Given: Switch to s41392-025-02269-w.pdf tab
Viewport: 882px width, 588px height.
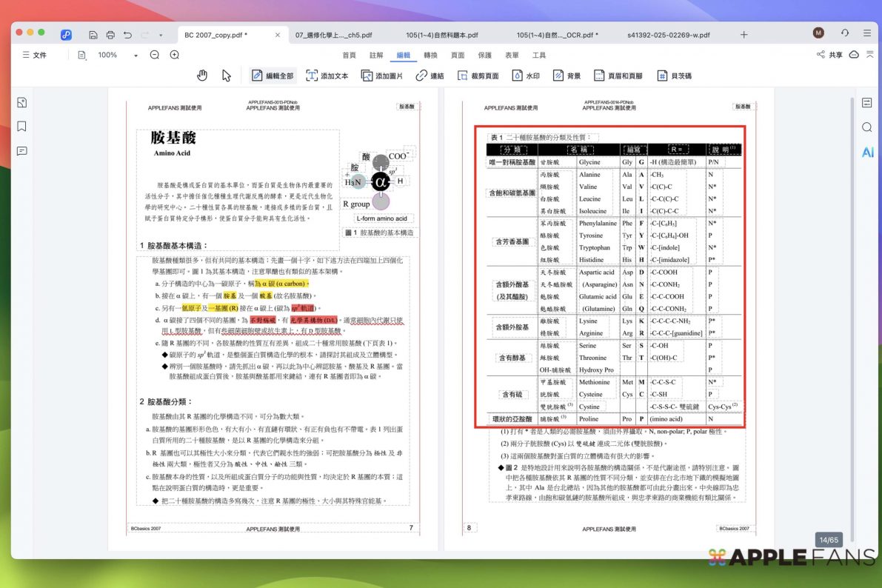Looking at the screenshot, I should tap(668, 35).
